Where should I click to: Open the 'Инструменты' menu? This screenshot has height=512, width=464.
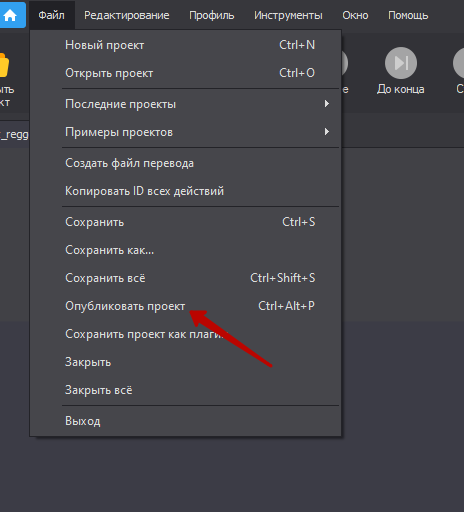tap(288, 15)
